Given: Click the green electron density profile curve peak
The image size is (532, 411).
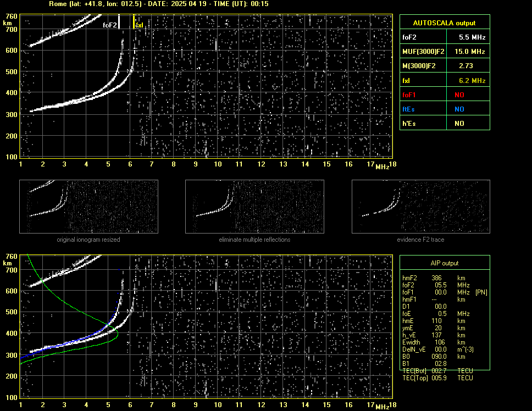Looking at the screenshot, I should pos(118,334).
